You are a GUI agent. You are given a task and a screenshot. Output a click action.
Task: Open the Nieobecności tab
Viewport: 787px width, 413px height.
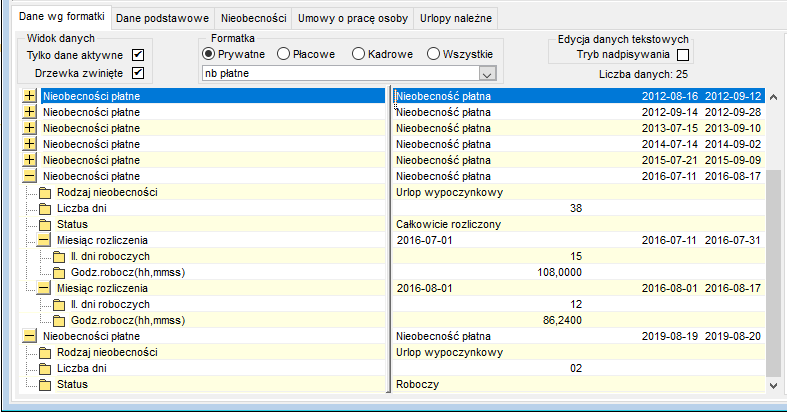(x=253, y=18)
